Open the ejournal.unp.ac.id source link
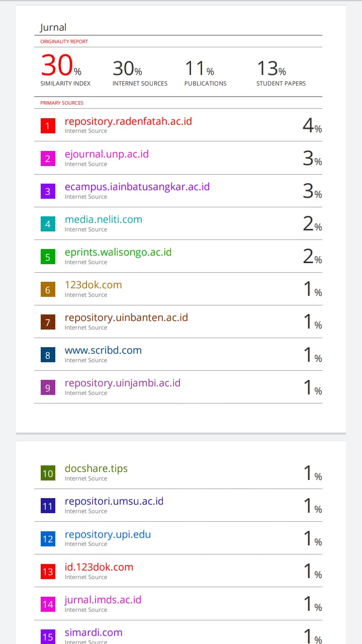Viewport: 362px width, 644px height. 107,154
